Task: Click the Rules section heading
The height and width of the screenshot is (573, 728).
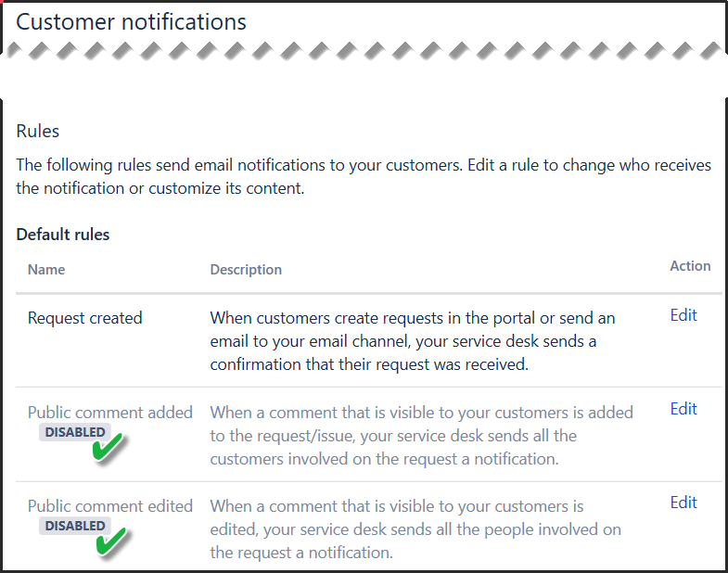Action: pos(38,132)
